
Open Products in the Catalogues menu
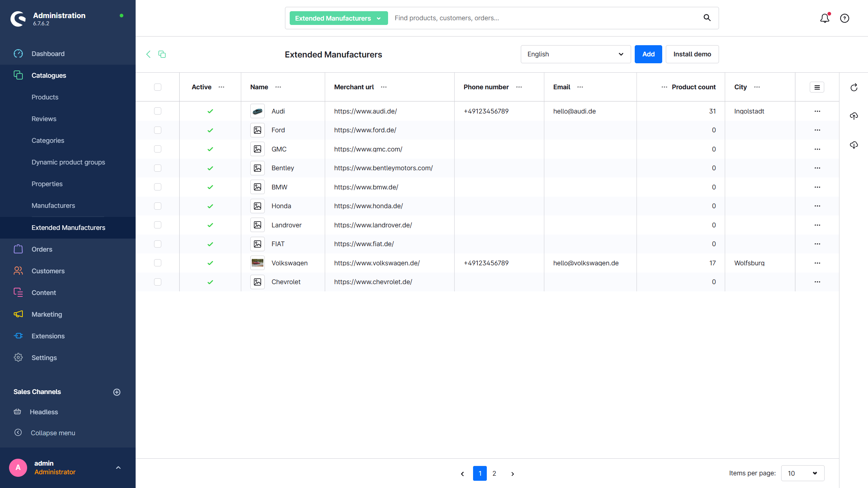pos(45,97)
